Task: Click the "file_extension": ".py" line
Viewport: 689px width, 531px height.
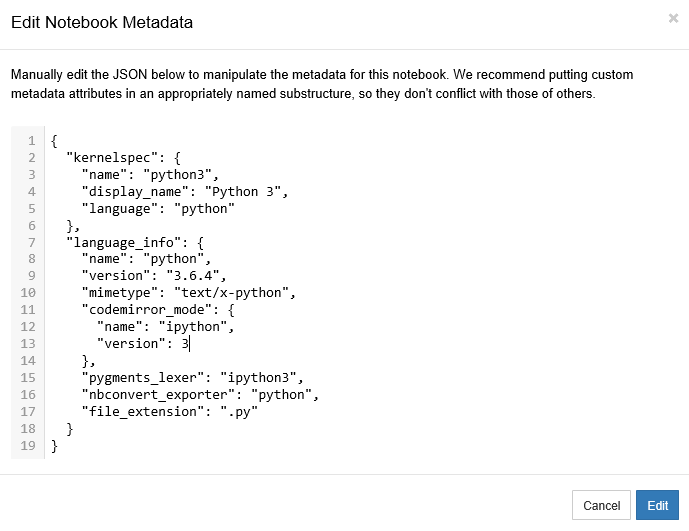Action: [163, 411]
